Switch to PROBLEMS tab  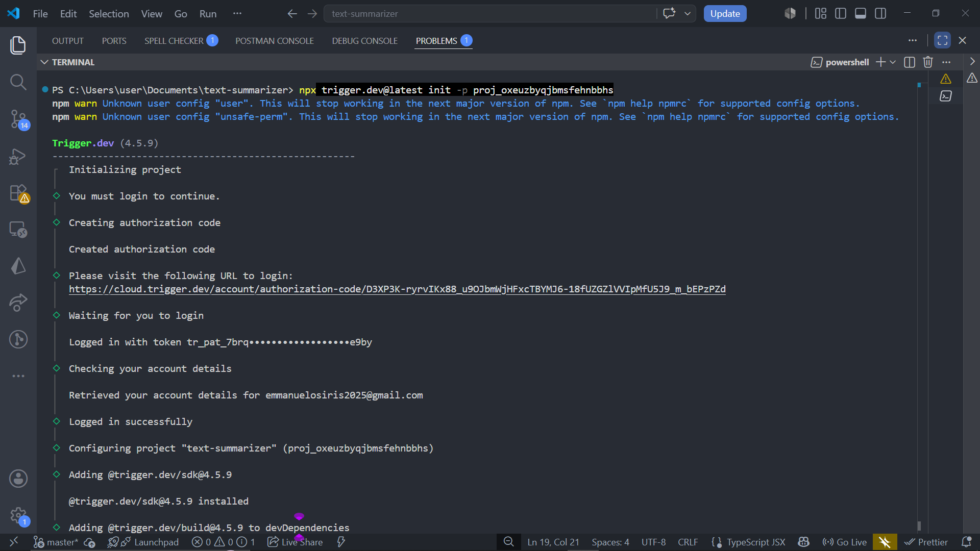coord(444,41)
